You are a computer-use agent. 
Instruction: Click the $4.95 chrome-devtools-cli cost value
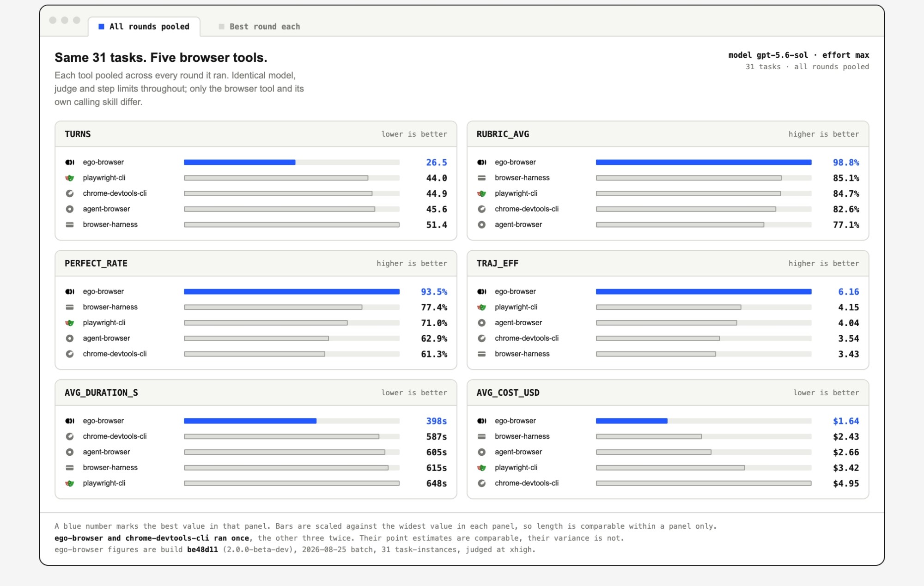(846, 483)
